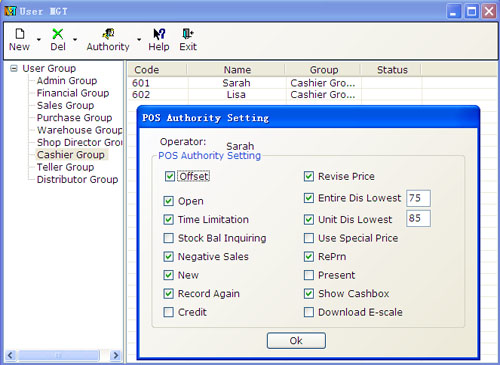Uncheck the Show Cashbox checkbox

(309, 294)
